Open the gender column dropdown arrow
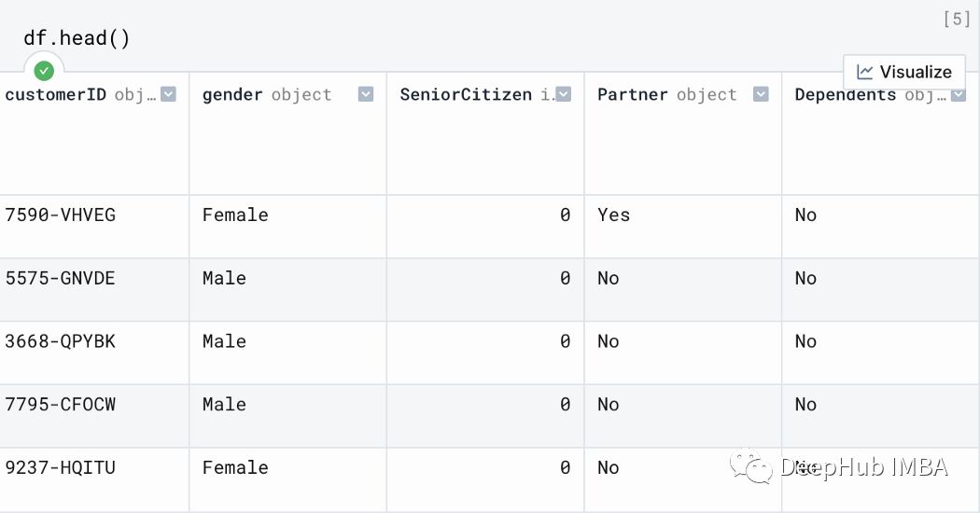980x513 pixels. click(x=366, y=94)
